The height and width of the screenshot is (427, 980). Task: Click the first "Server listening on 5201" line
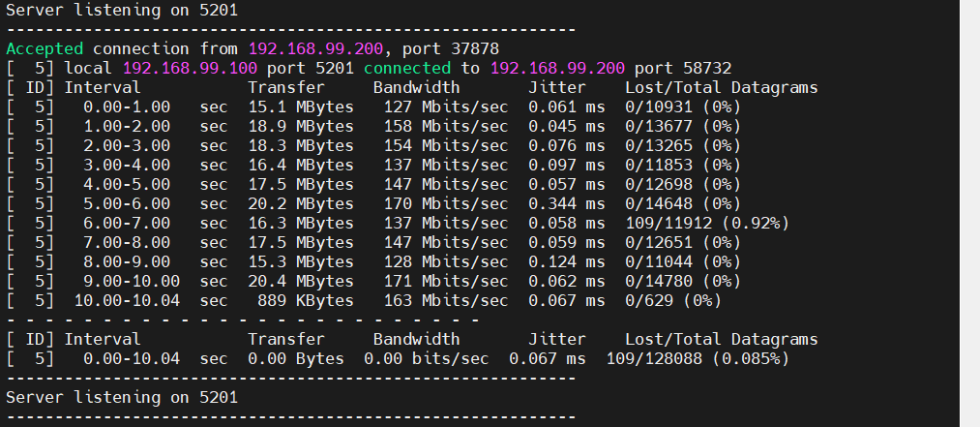click(x=121, y=10)
